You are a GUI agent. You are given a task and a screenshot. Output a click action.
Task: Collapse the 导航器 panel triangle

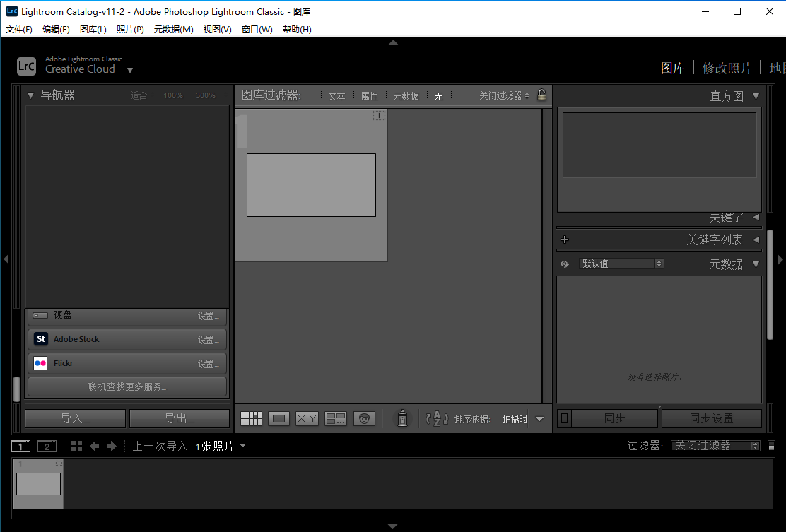[30, 95]
